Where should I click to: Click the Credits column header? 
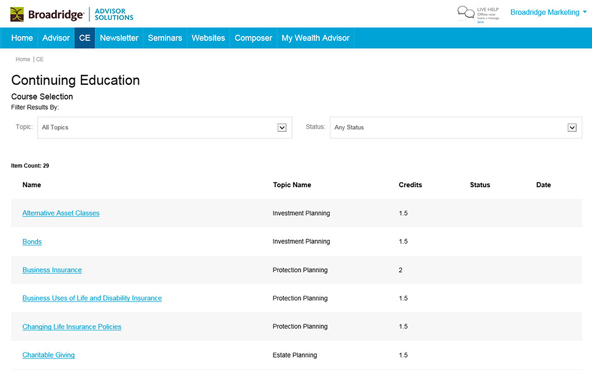tap(410, 185)
